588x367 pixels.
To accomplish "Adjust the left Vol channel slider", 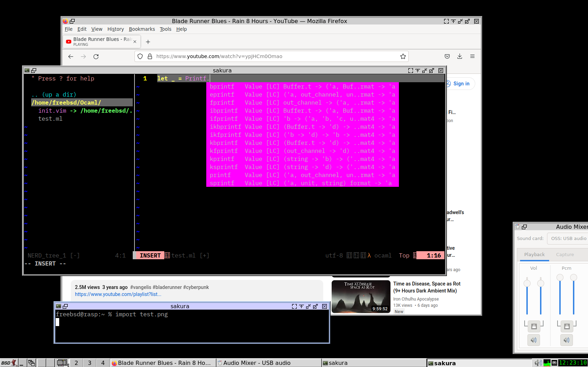I will point(527,283).
